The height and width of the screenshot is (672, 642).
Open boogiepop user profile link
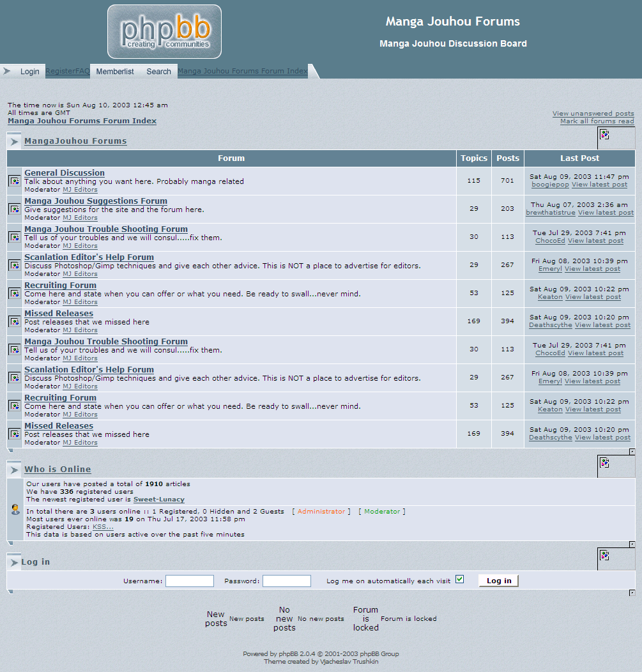coord(550,185)
